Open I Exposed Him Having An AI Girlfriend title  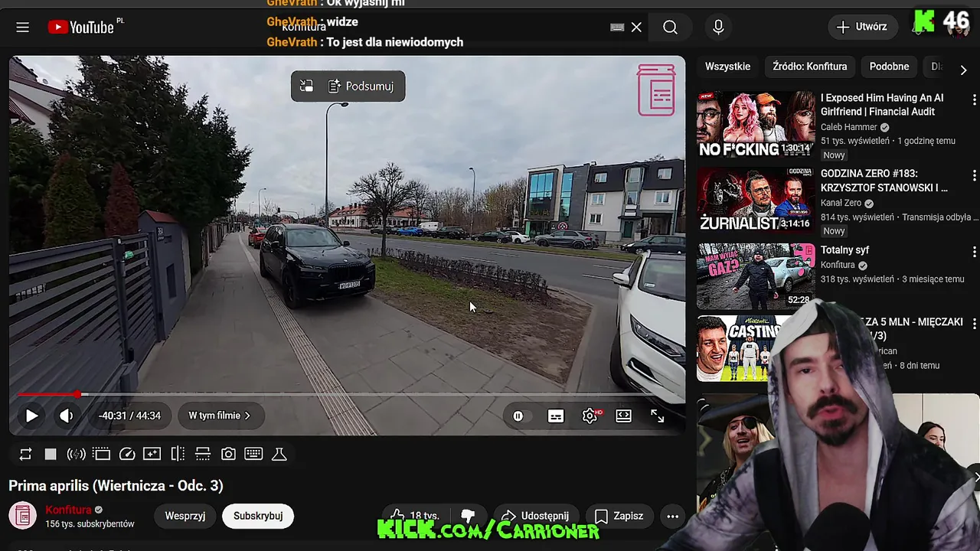(x=882, y=105)
